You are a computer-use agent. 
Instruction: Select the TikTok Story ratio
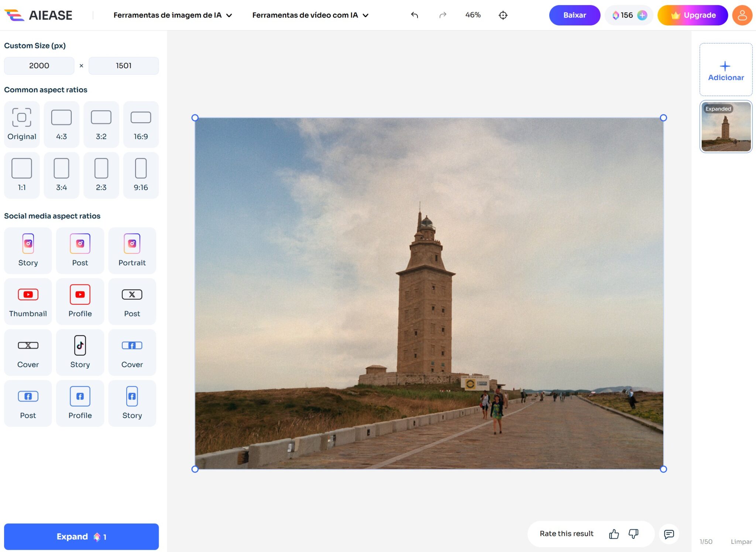(x=80, y=352)
